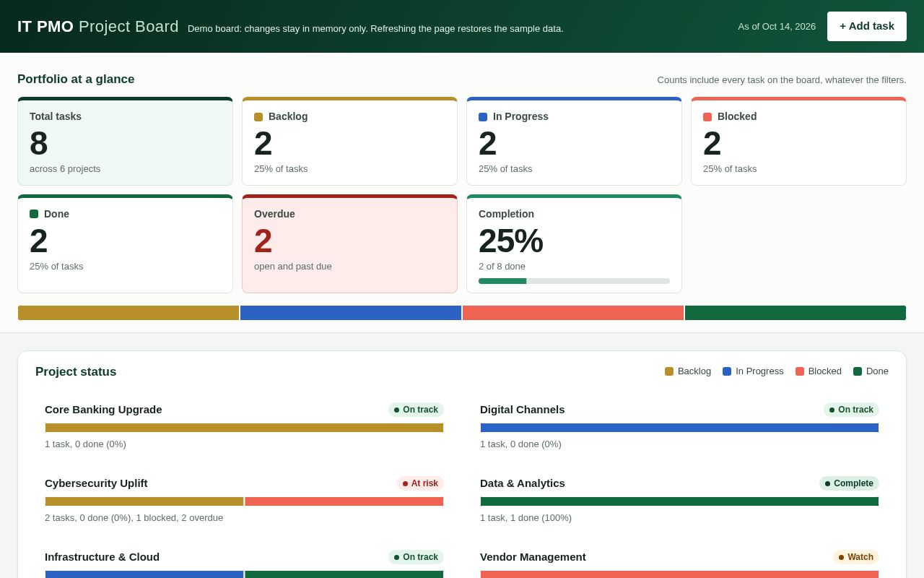Click the red Blocked segment of the Cybersecurity Uplift bar
Image resolution: width=924 pixels, height=578 pixels.
click(x=344, y=501)
